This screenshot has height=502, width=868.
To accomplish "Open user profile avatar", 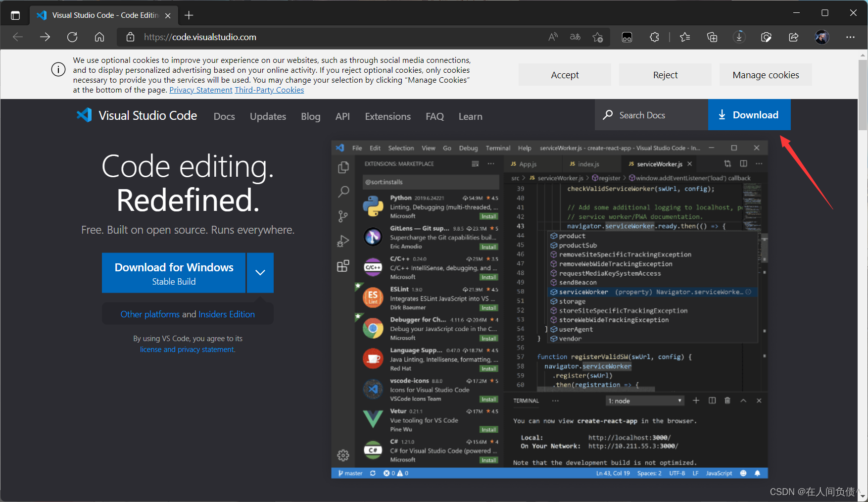I will 822,37.
